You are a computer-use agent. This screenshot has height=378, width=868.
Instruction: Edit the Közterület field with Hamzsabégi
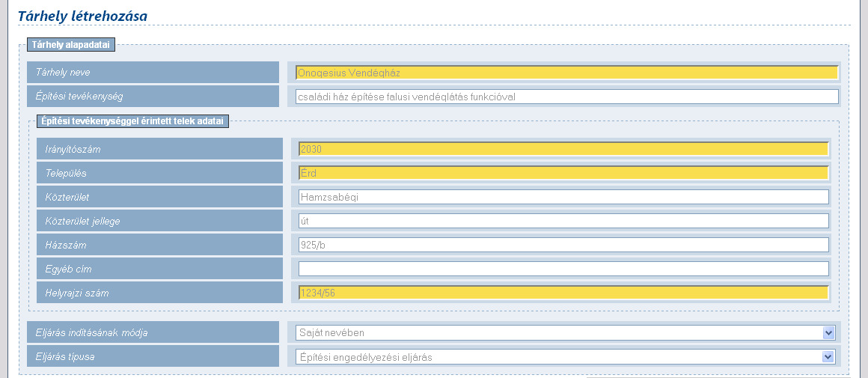[x=563, y=196]
